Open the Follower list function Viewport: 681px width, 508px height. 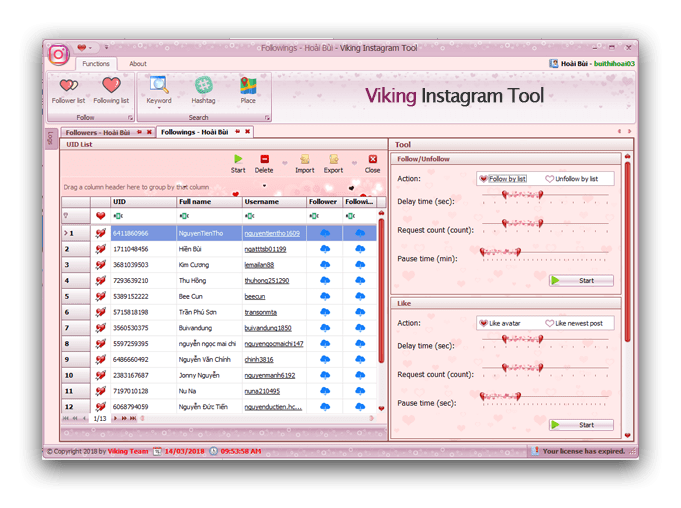(69, 91)
